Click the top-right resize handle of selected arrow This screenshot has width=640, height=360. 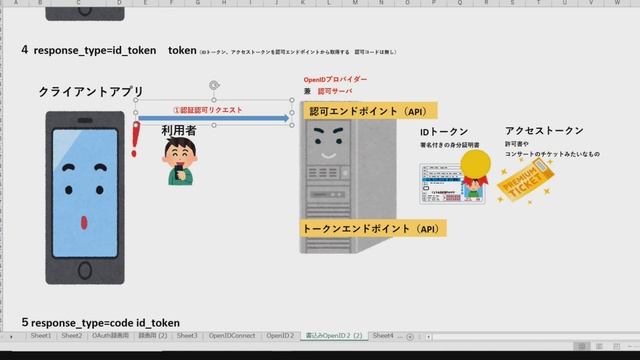click(292, 100)
